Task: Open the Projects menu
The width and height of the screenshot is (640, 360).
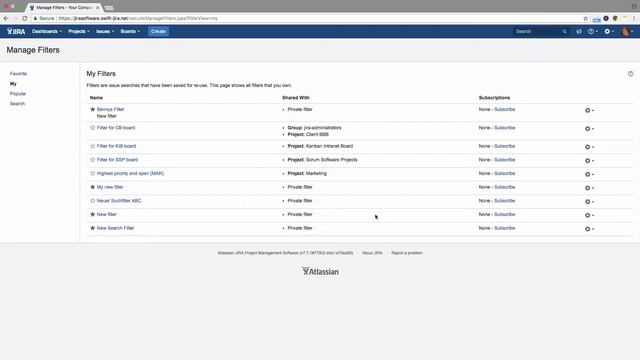Action: click(x=78, y=31)
